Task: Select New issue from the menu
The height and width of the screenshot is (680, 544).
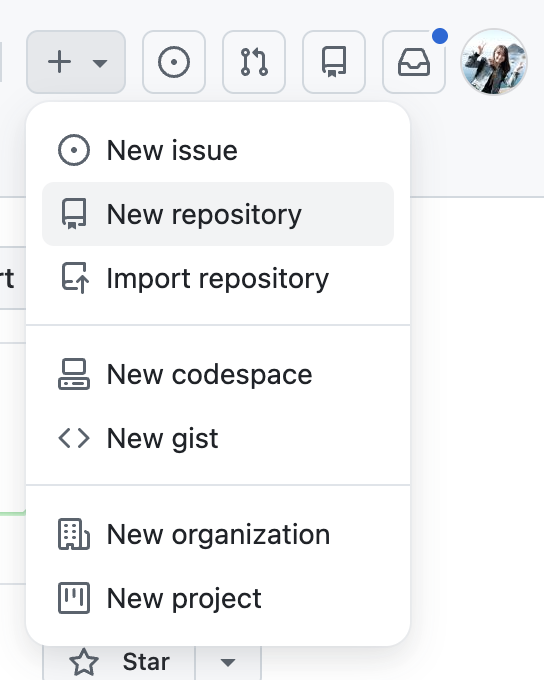Action: [x=218, y=150]
